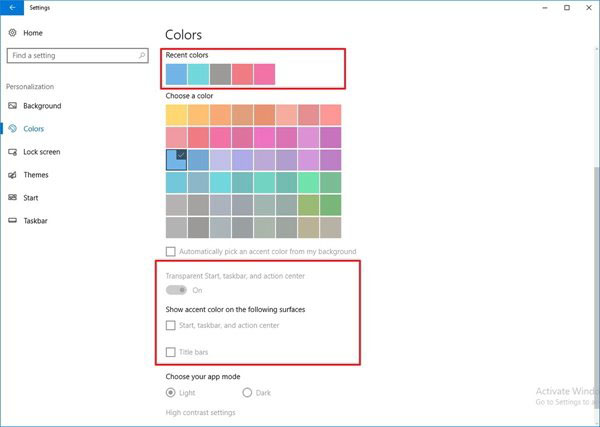Toggle the Transparent Start, taskbar switch
Image resolution: width=600 pixels, height=427 pixels.
pyautogui.click(x=177, y=290)
